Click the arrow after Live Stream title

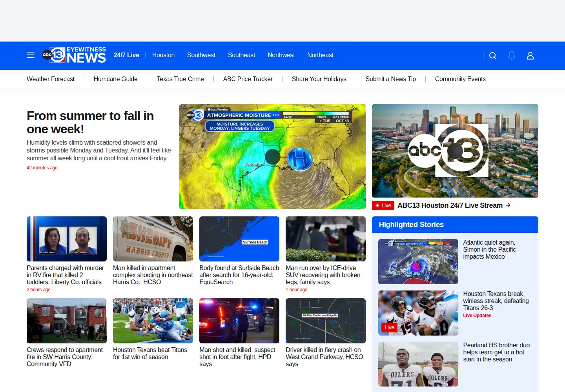[508, 205]
